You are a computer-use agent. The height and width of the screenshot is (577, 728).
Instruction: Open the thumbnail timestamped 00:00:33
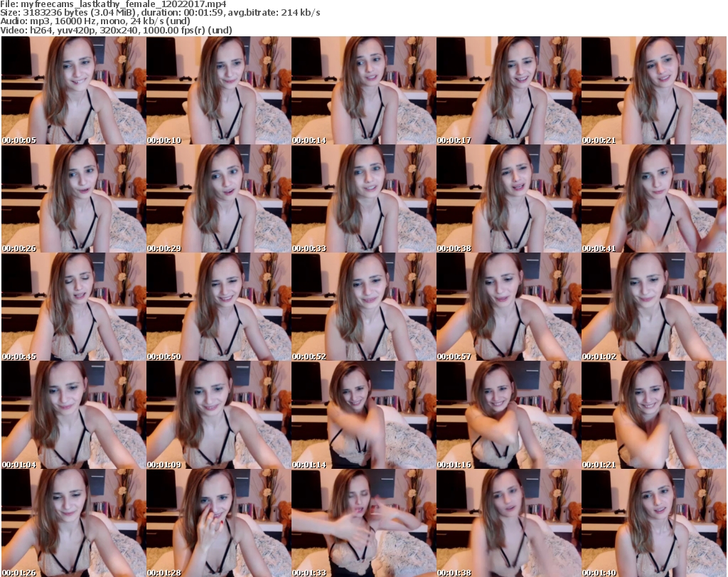point(363,198)
